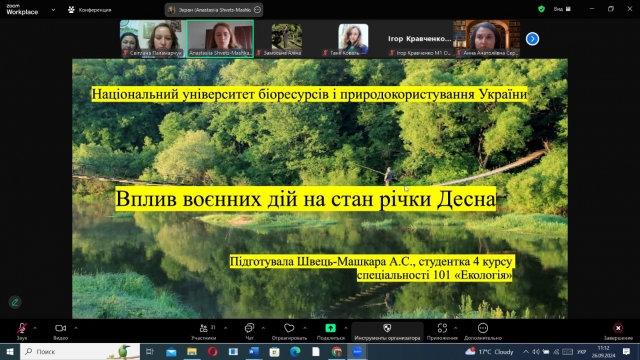Switch to Microsoft Word on taskbar
This screenshot has width=640, height=360.
(x=253, y=351)
